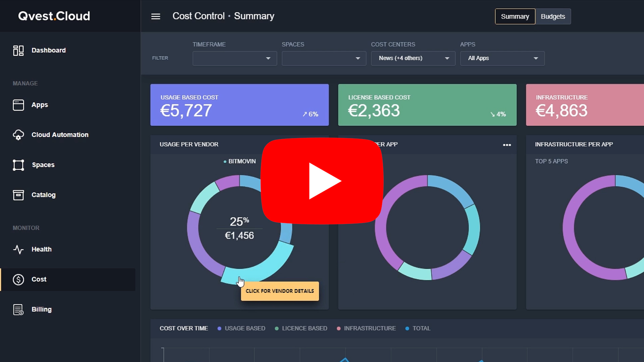Click the purple Usage Based Cost card

(x=239, y=105)
